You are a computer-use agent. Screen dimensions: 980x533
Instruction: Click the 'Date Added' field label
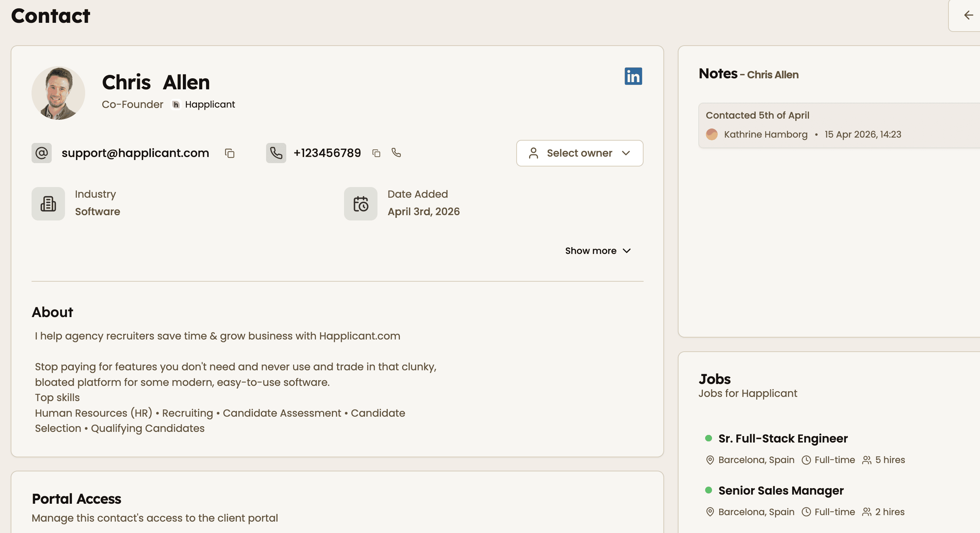418,194
